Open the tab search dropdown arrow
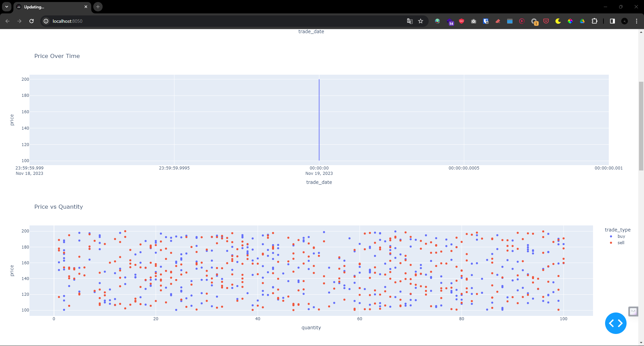644x346 pixels. pyautogui.click(x=7, y=7)
